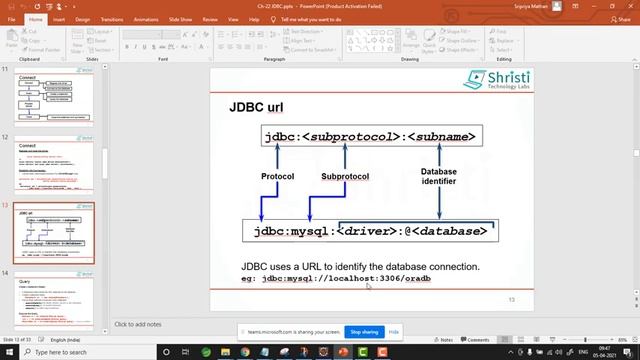Screen dimensions: 640x360
Task: Open the Line Spacing dropdown
Action: click(274, 35)
